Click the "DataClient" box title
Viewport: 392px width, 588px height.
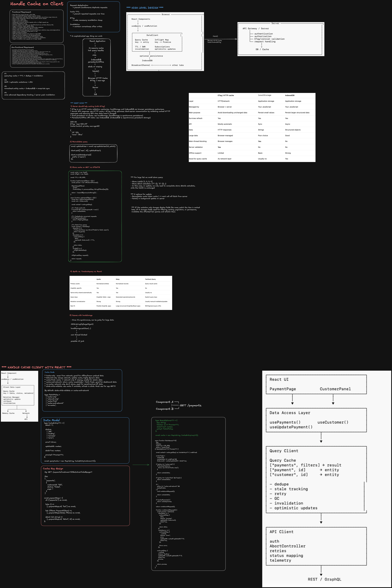(x=152, y=35)
